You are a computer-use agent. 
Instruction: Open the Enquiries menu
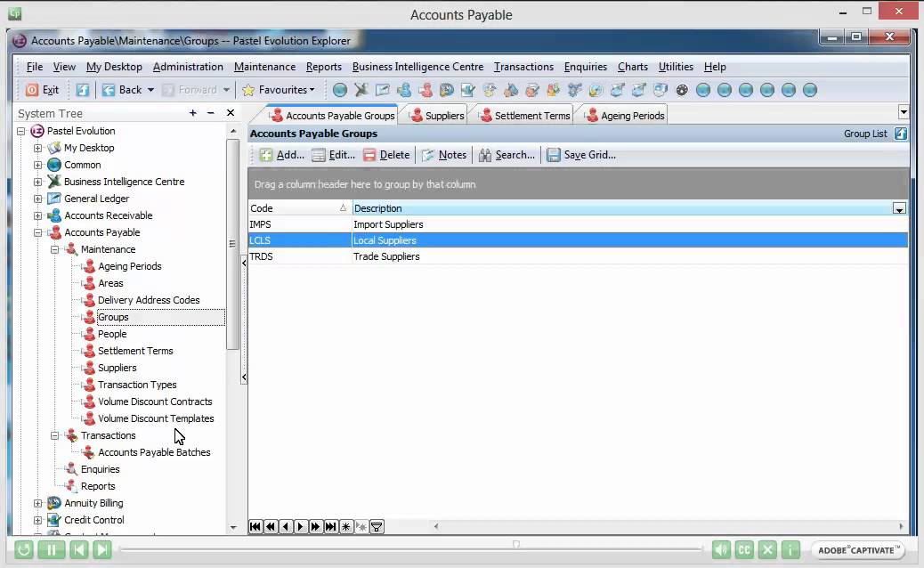(585, 67)
